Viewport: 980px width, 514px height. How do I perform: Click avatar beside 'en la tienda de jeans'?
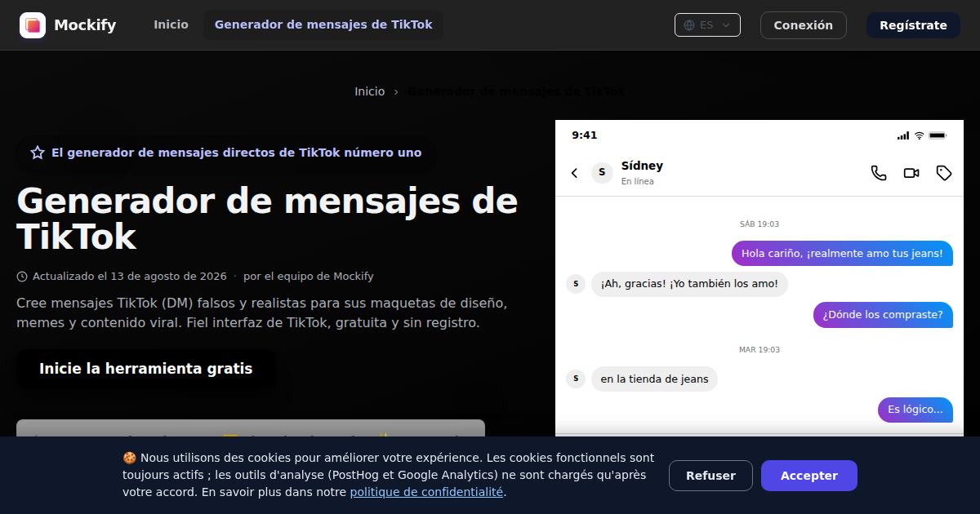(576, 379)
